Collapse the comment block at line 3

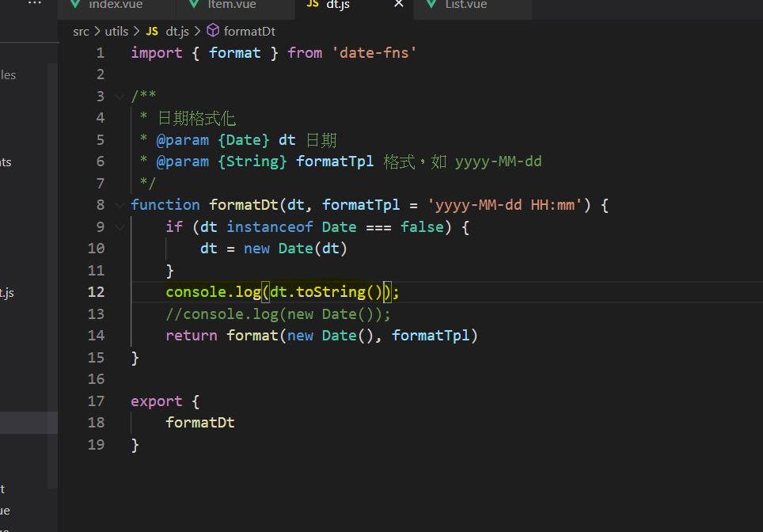[x=120, y=97]
